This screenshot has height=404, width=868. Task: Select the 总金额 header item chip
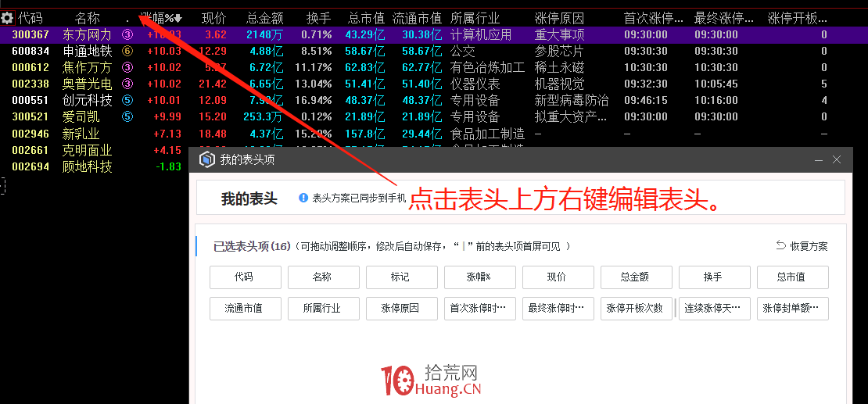(637, 277)
